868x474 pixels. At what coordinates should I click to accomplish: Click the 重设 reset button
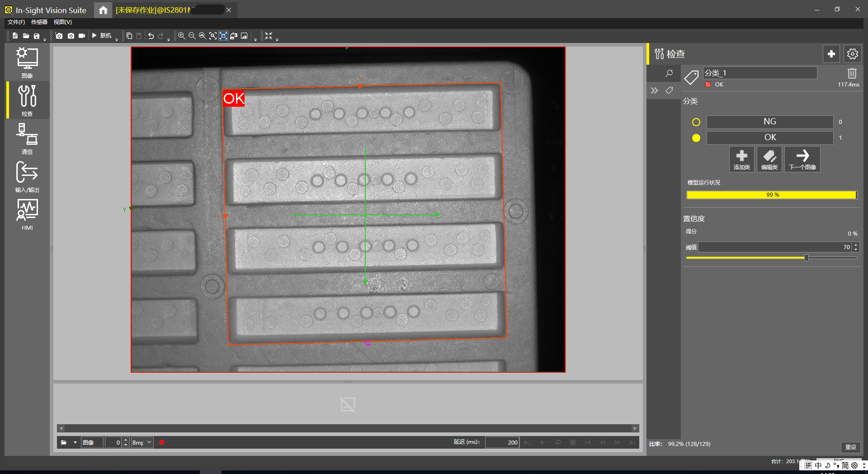pos(851,447)
